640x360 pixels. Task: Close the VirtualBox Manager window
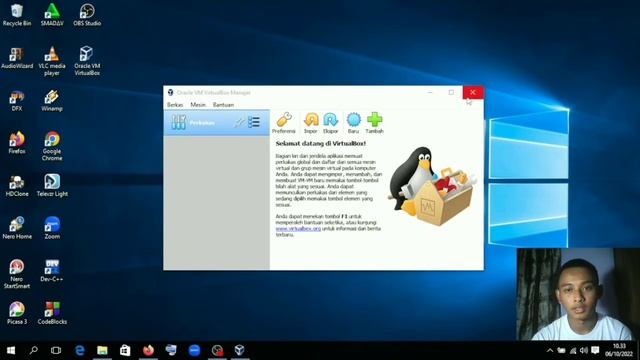(x=473, y=92)
